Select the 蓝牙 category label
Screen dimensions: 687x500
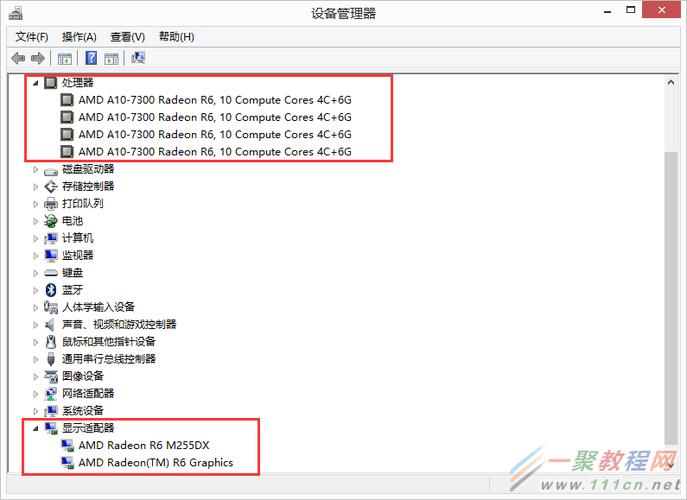[x=72, y=290]
